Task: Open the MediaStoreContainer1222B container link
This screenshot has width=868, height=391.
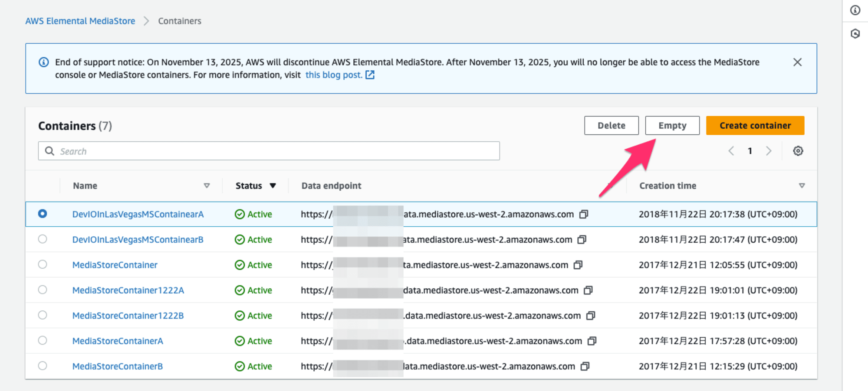Action: coord(128,316)
